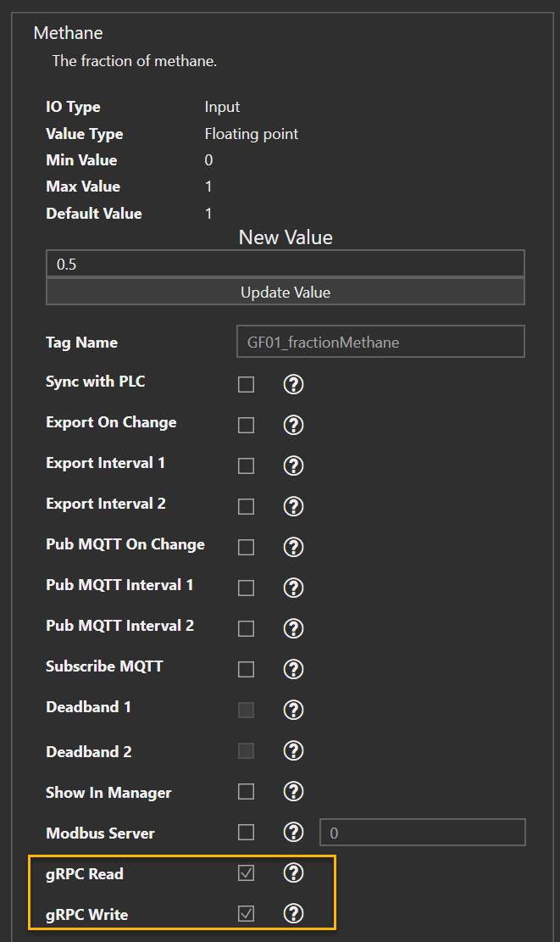The width and height of the screenshot is (560, 942).
Task: Click help icon next to Pub MQTT On Change
Action: point(293,548)
